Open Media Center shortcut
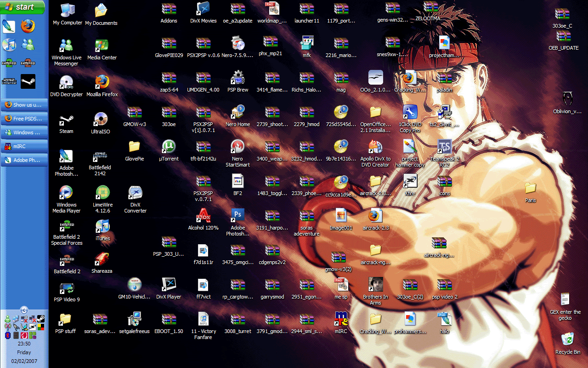Screen dimensions: 588x368 pos(102,49)
